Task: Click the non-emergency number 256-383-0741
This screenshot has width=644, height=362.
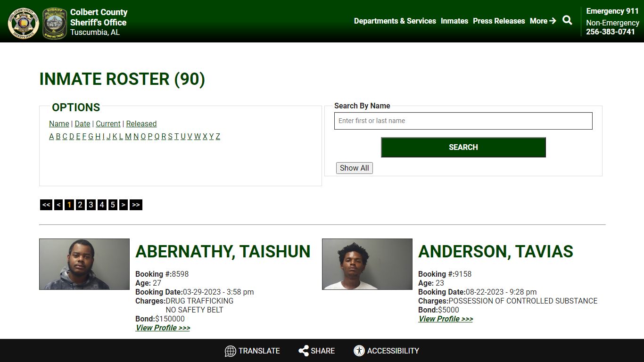Action: point(611,32)
